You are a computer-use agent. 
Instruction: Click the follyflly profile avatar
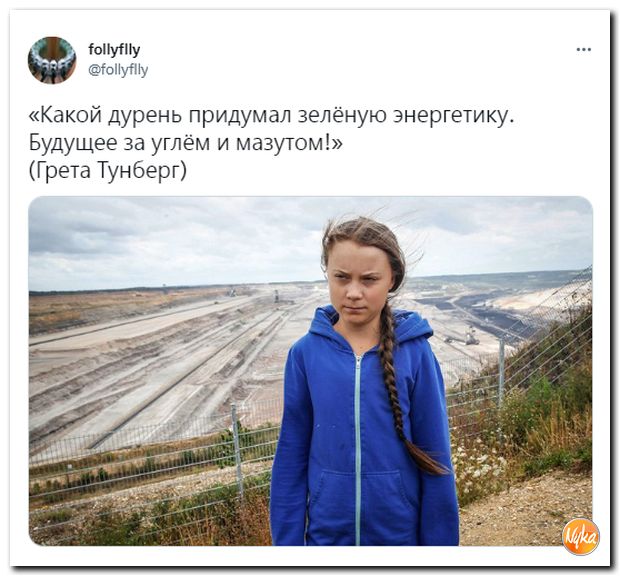[x=52, y=60]
